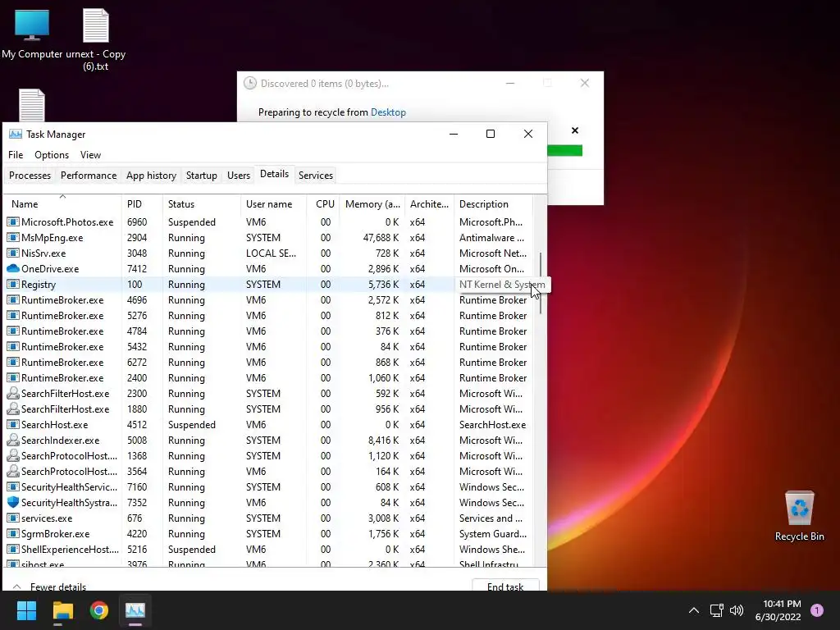840x630 pixels.
Task: Sort by the CPU column header
Action: click(x=323, y=204)
